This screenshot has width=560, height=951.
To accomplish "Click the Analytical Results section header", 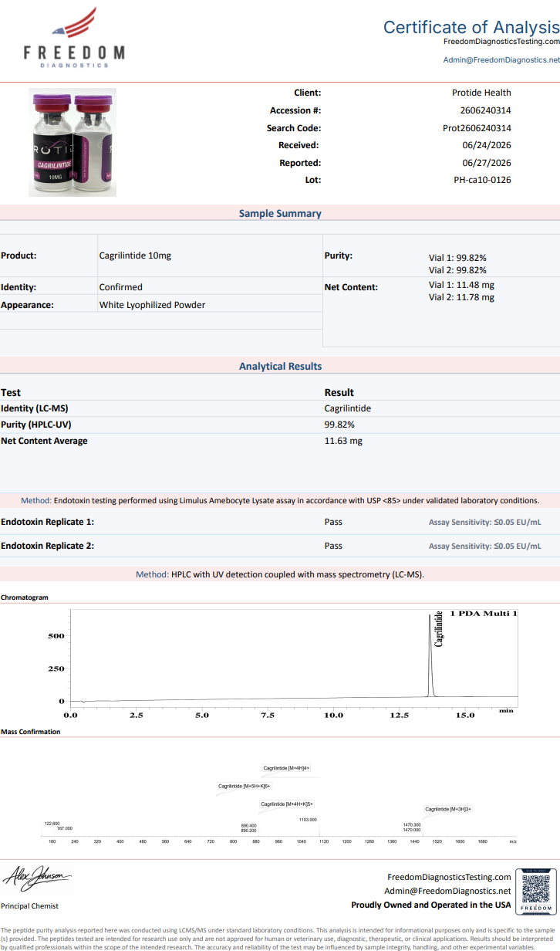I will [x=280, y=367].
